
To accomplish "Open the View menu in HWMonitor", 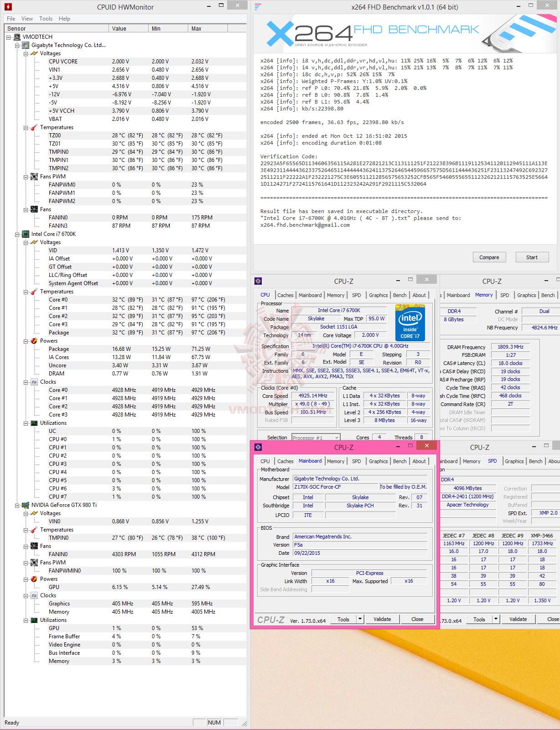I will pyautogui.click(x=27, y=19).
